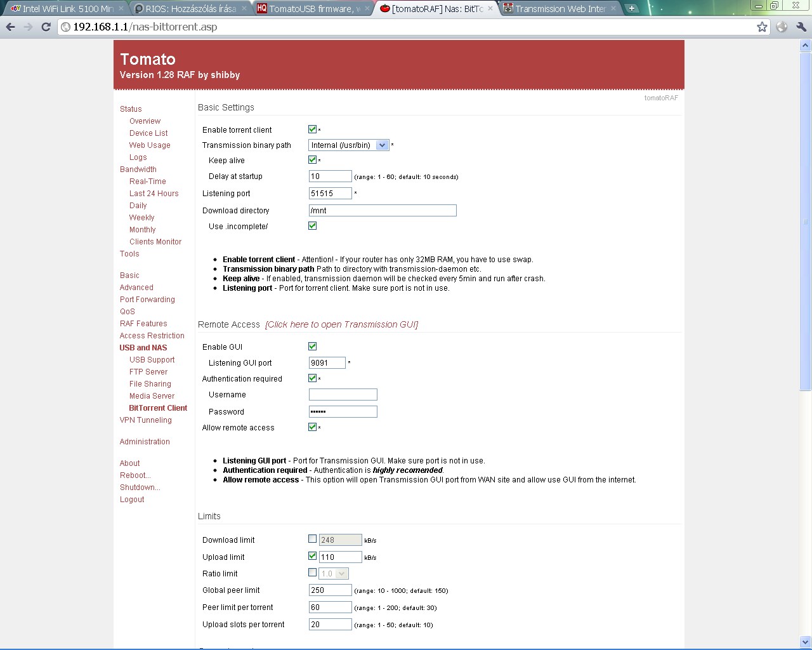Switch to the TomatoUSB firmware tab
The image size is (812, 650).
coord(312,9)
